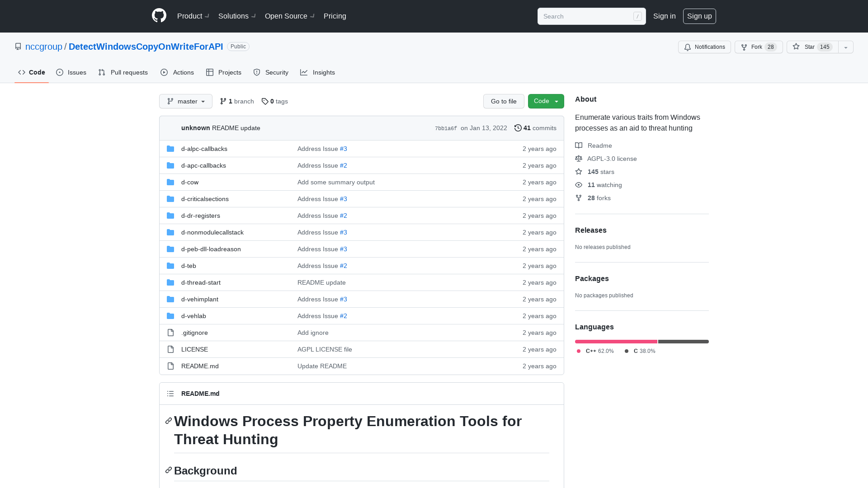This screenshot has width=868, height=488.
Task: Click file icon for README.md row
Action: (170, 366)
